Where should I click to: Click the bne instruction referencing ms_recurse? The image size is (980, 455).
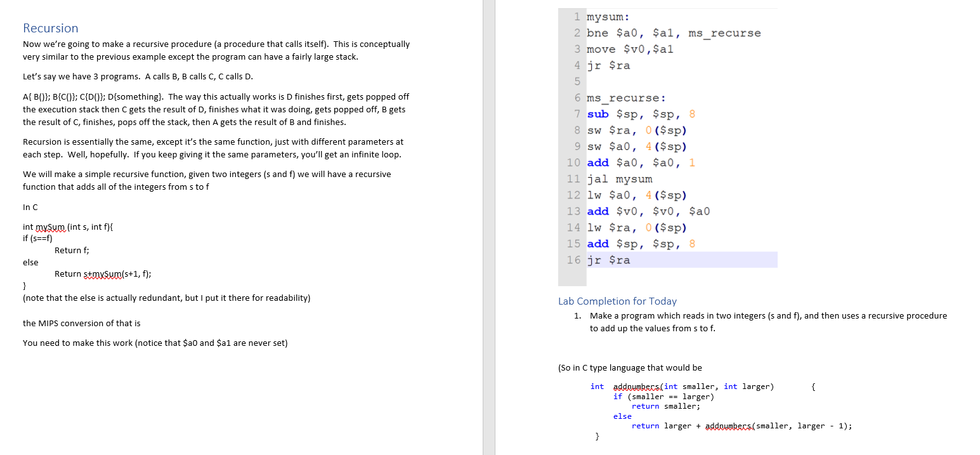(x=674, y=32)
